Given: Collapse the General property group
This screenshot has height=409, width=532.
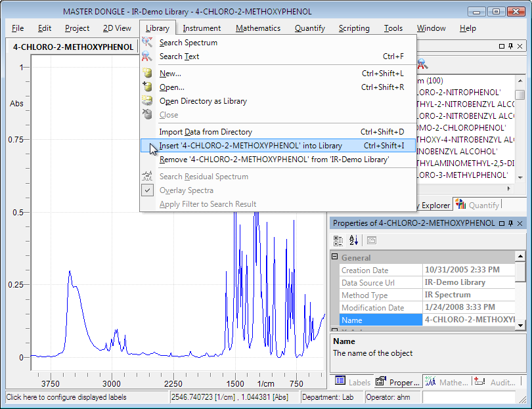Looking at the screenshot, I should [335, 257].
